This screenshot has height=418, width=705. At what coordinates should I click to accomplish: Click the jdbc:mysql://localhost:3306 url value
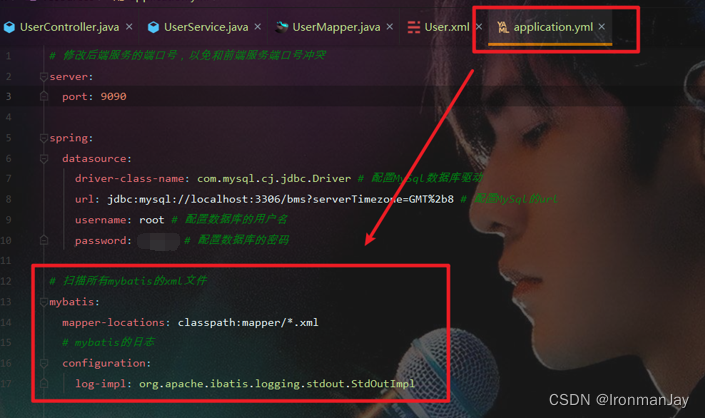280,199
